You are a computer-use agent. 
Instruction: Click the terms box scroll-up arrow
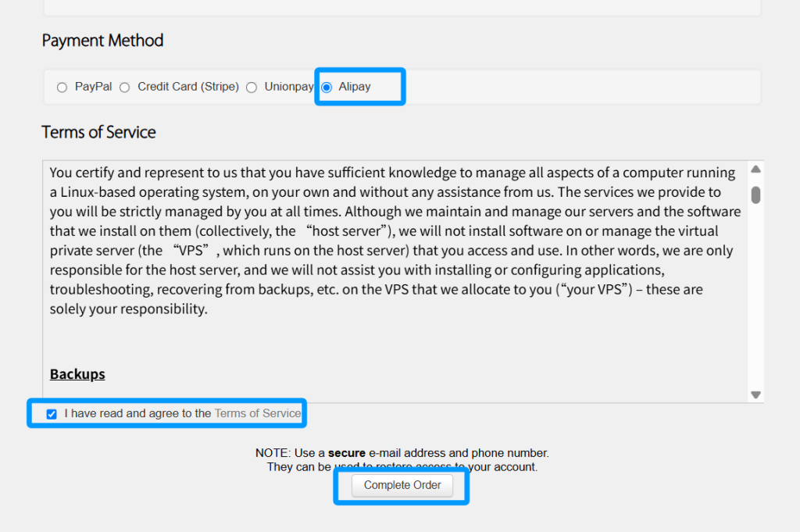click(755, 170)
